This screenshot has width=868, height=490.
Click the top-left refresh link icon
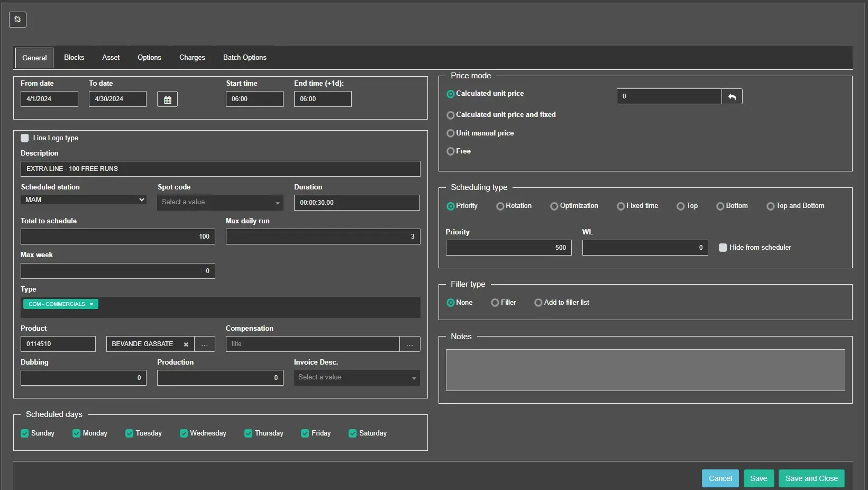tap(17, 20)
